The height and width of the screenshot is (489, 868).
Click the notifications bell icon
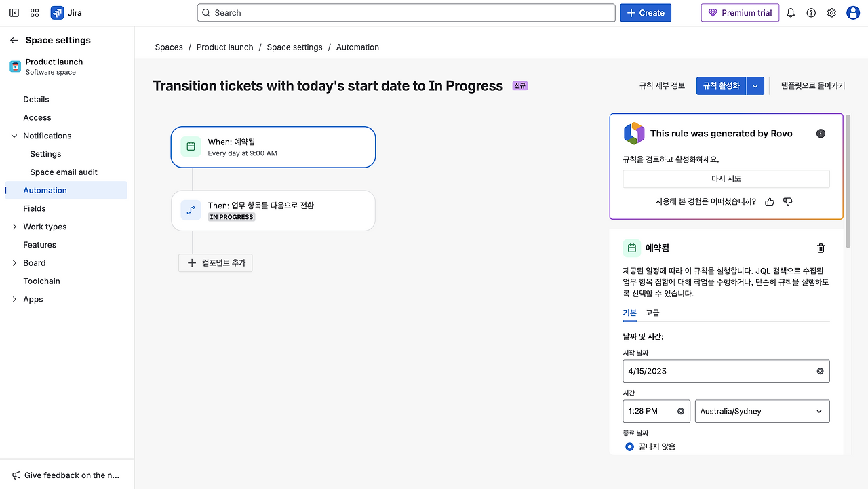point(791,13)
